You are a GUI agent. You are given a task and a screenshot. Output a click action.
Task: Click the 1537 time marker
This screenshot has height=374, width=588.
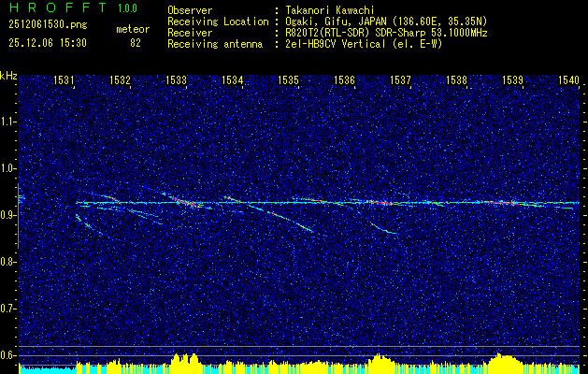tap(400, 79)
